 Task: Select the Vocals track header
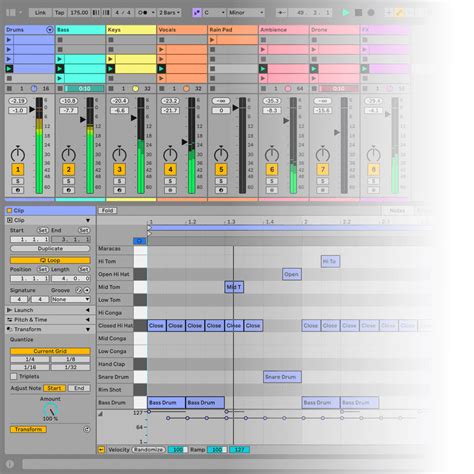[x=182, y=30]
